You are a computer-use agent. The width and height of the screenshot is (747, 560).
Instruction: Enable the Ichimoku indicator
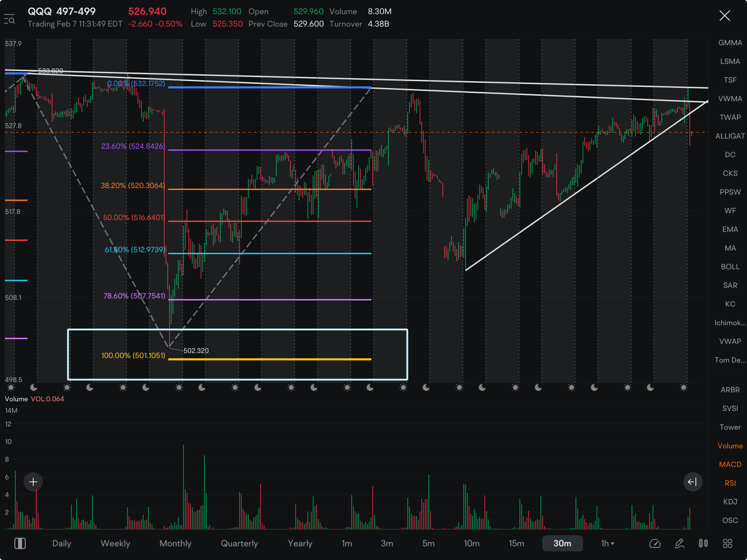coord(730,323)
